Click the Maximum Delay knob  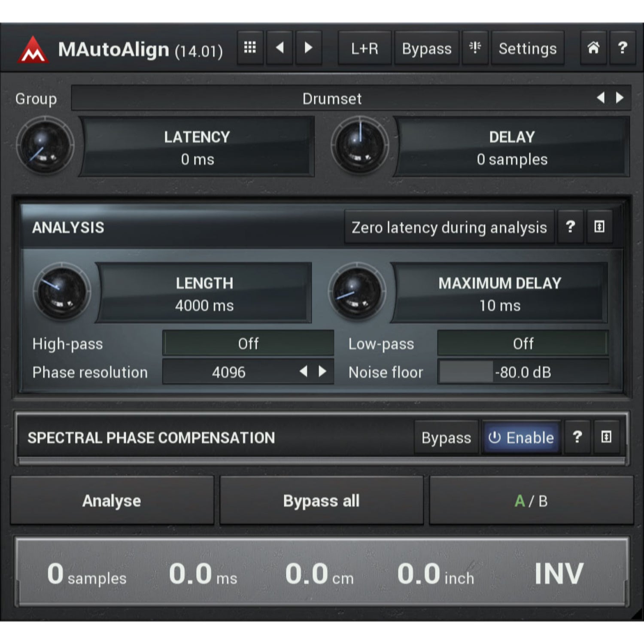[x=357, y=292]
